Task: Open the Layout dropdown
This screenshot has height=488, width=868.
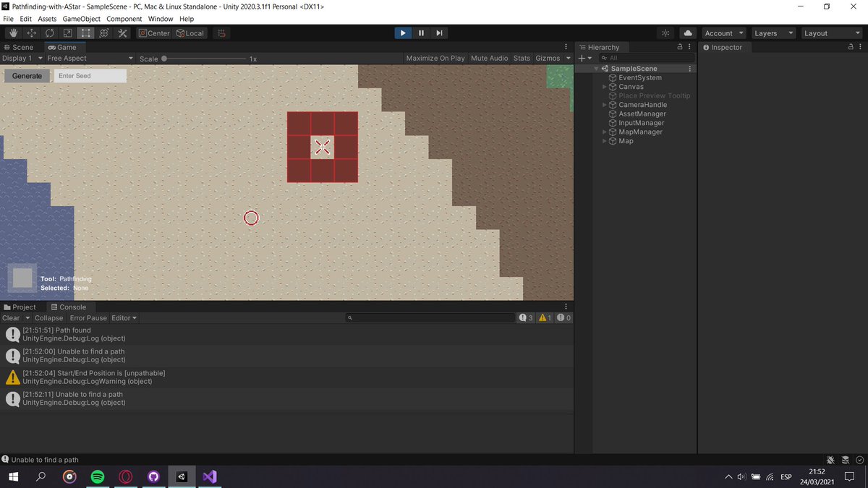Action: coord(830,33)
